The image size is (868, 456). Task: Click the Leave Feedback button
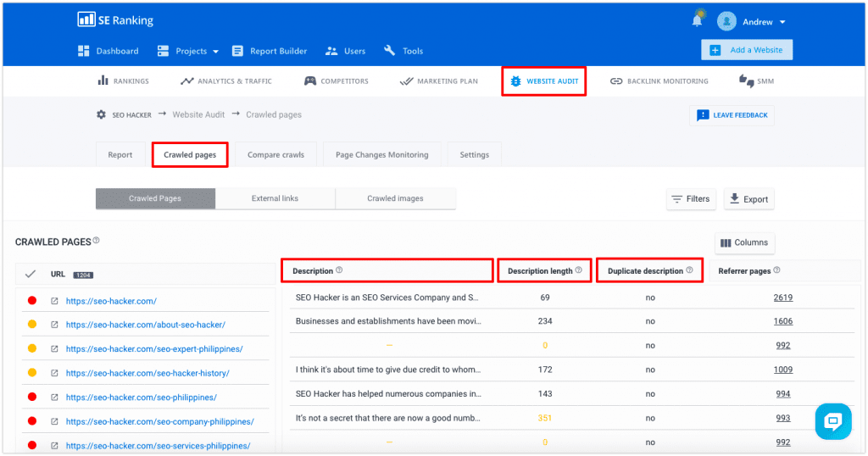pos(732,115)
